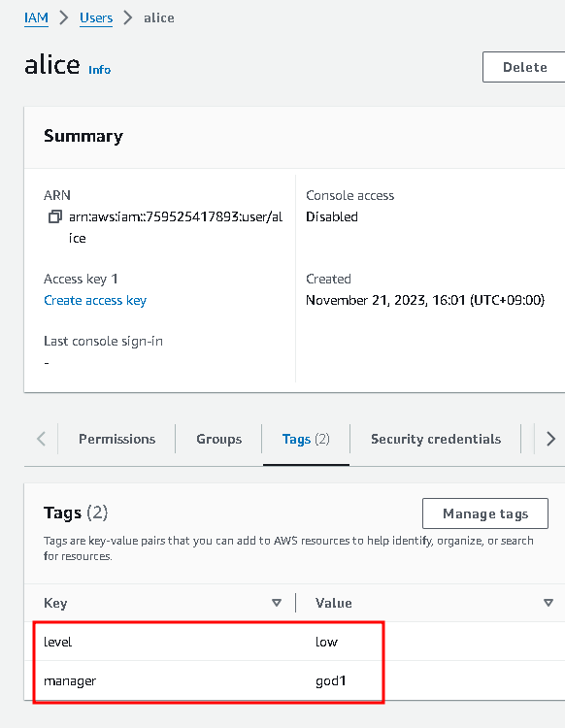Sort the Value column with its triangle
565x728 pixels.
(548, 603)
